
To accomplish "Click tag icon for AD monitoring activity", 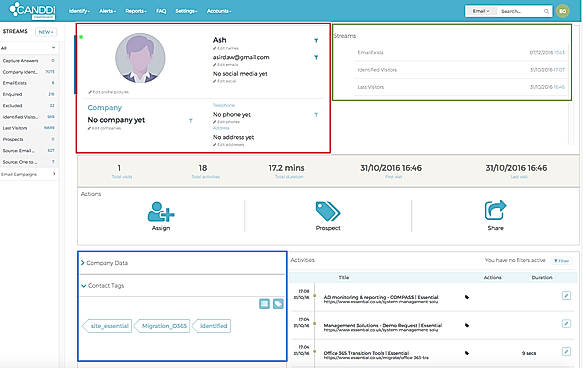I will point(467,297).
